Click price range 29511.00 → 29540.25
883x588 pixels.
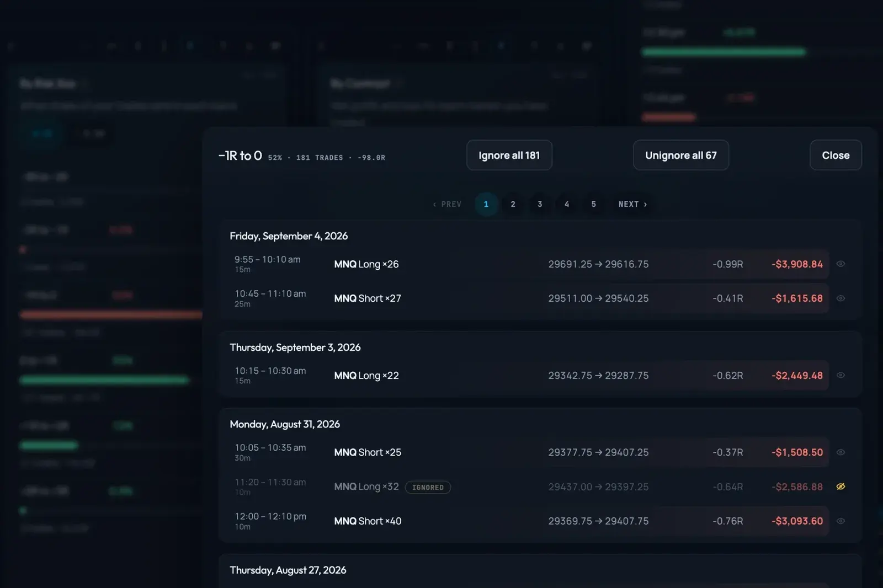[x=598, y=298]
